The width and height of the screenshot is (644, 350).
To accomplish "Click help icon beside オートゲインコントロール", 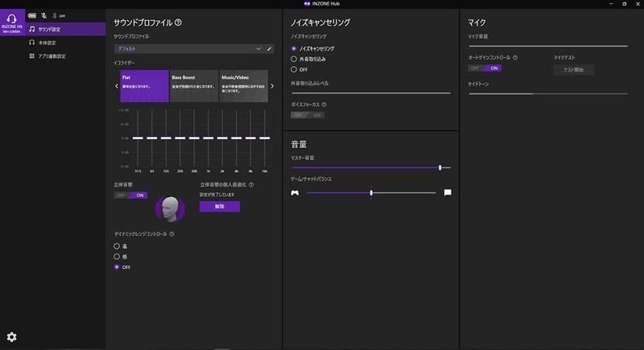I will pyautogui.click(x=515, y=58).
